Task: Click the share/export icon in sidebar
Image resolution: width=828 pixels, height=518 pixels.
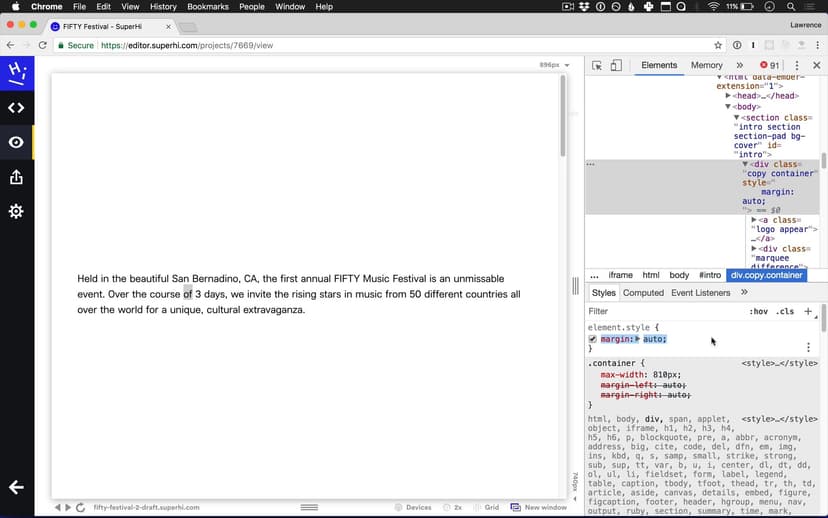Action: pyautogui.click(x=16, y=177)
